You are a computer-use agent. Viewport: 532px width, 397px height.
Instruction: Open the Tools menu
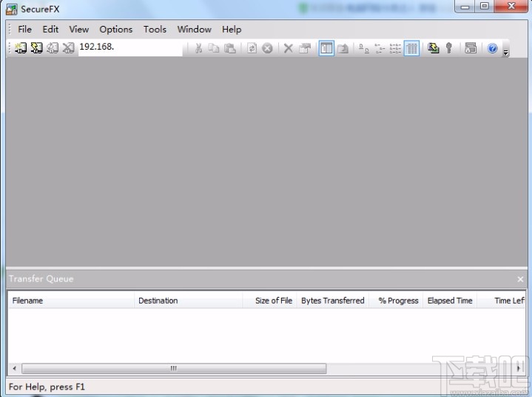pos(155,30)
